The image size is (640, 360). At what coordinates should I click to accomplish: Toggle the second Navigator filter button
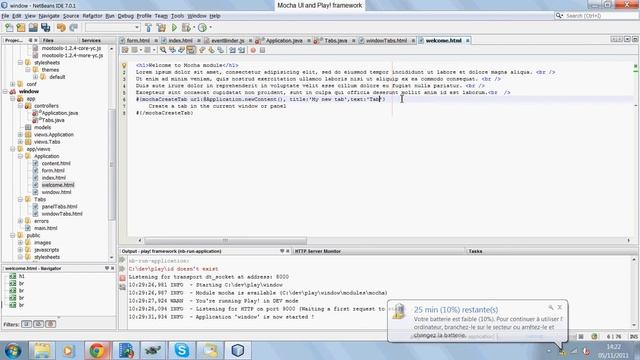pos(38,324)
